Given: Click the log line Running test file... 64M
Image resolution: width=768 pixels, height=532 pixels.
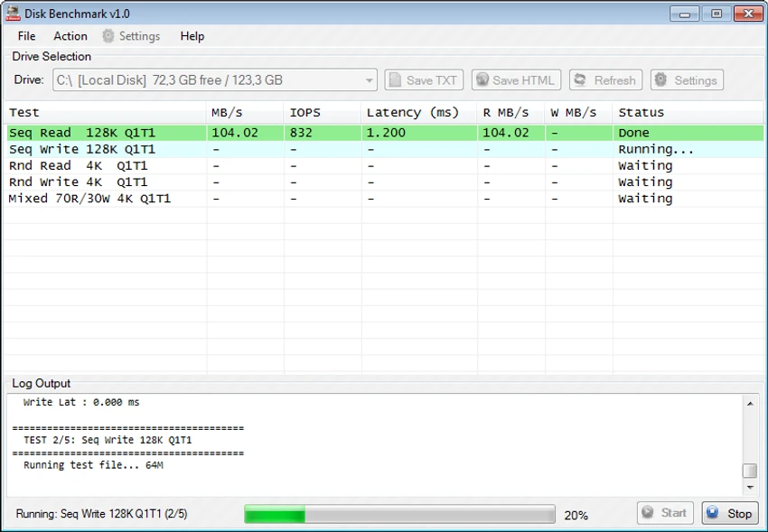Looking at the screenshot, I should click(93, 465).
